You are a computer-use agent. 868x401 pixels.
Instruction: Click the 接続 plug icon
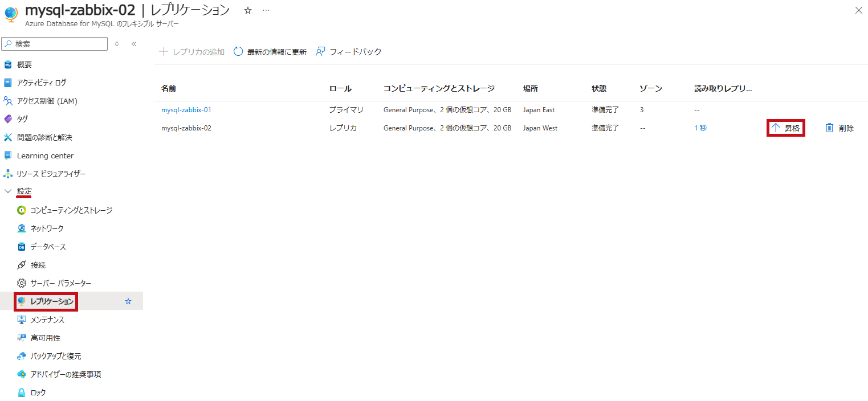pyautogui.click(x=22, y=265)
